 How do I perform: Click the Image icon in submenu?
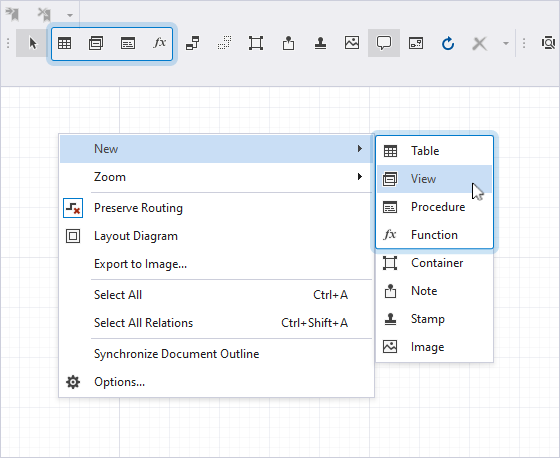(390, 347)
